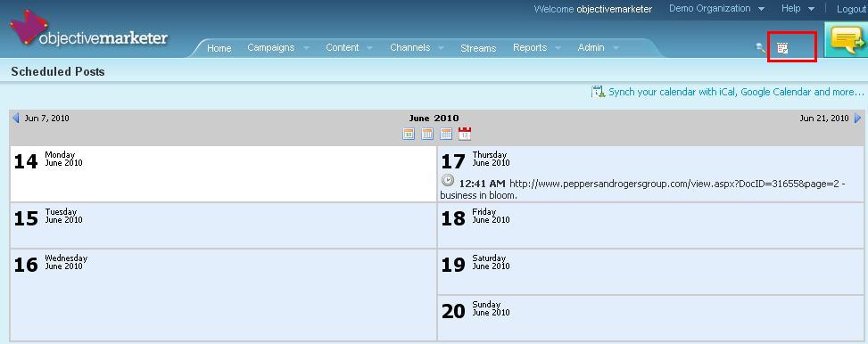Expand the Campaigns dropdown arrow
Viewport: 868px width, 344px height.
[306, 48]
